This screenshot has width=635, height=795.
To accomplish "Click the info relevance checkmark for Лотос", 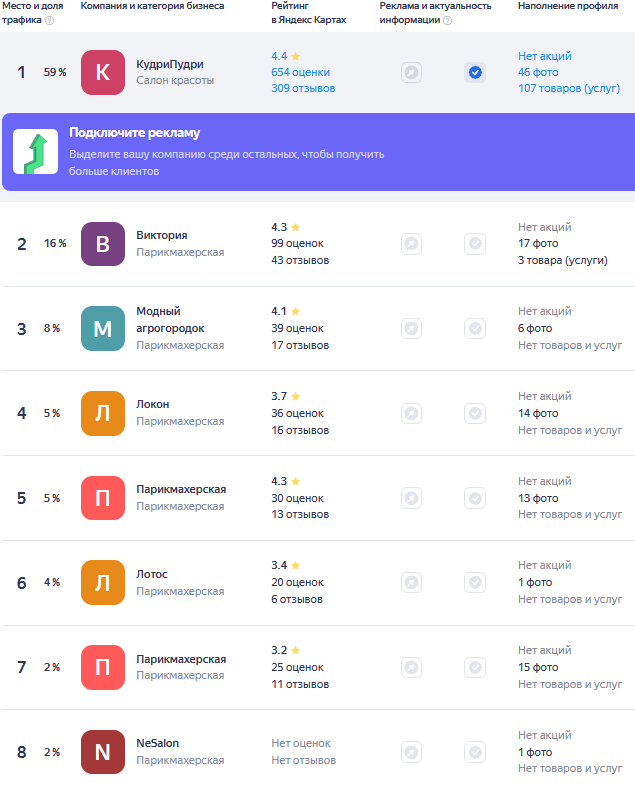I will (x=475, y=583).
